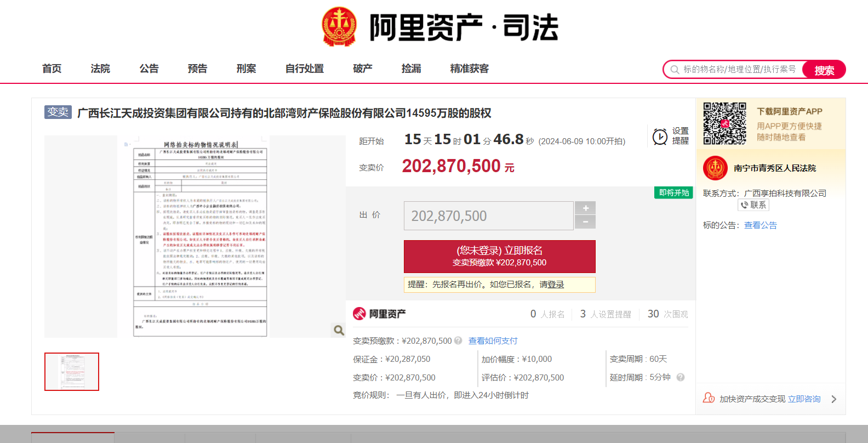Click the 设置提醒 text
Viewport: 868px width, 443px height.
[681, 136]
